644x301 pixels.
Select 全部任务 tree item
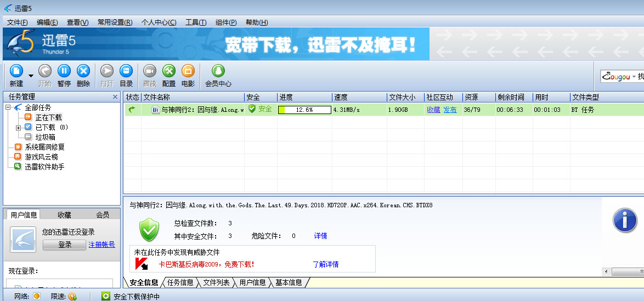click(x=38, y=107)
